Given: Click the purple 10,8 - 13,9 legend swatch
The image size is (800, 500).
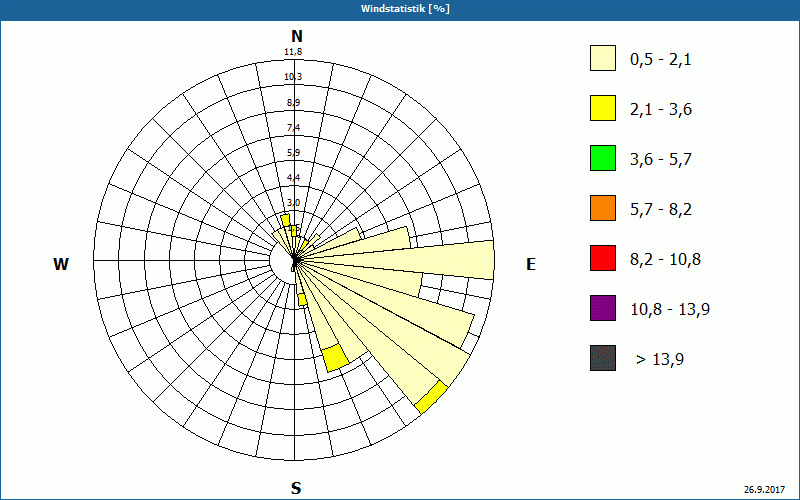Looking at the screenshot, I should 603,308.
